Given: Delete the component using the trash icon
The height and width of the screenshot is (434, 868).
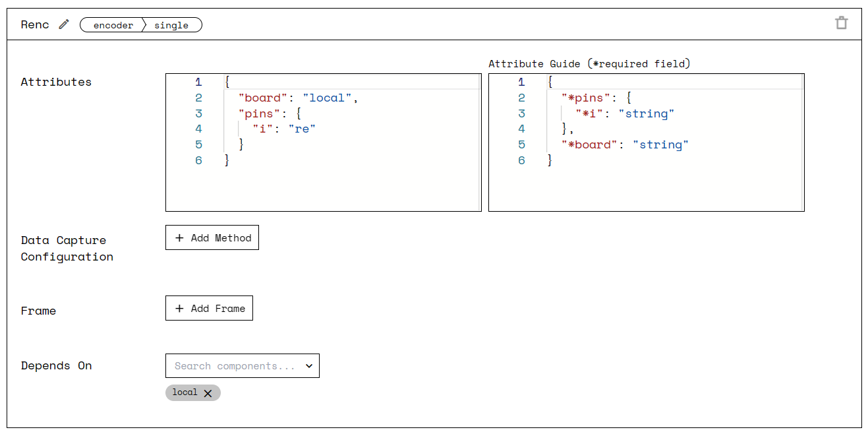Looking at the screenshot, I should click(842, 22).
